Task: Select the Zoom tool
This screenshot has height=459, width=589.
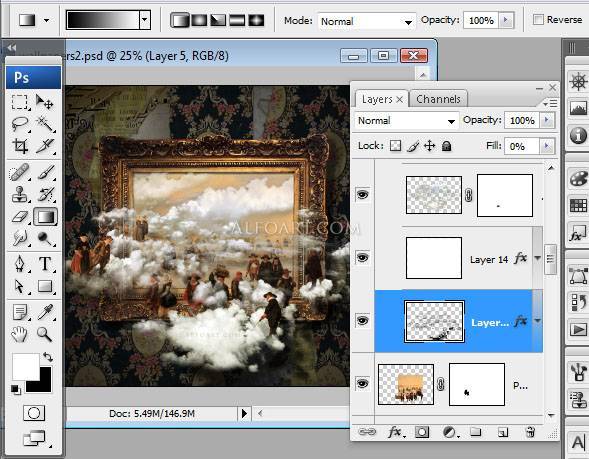Action: [x=45, y=334]
